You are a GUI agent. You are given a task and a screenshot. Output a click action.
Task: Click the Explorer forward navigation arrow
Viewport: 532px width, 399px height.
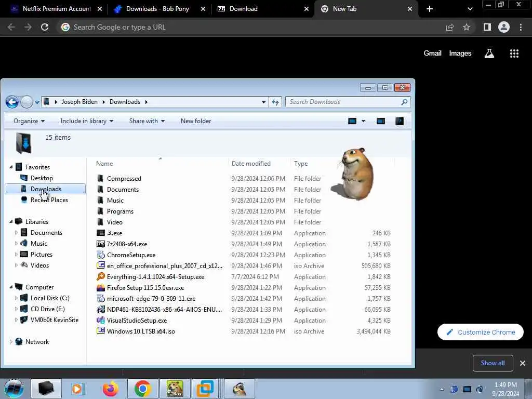tap(27, 102)
